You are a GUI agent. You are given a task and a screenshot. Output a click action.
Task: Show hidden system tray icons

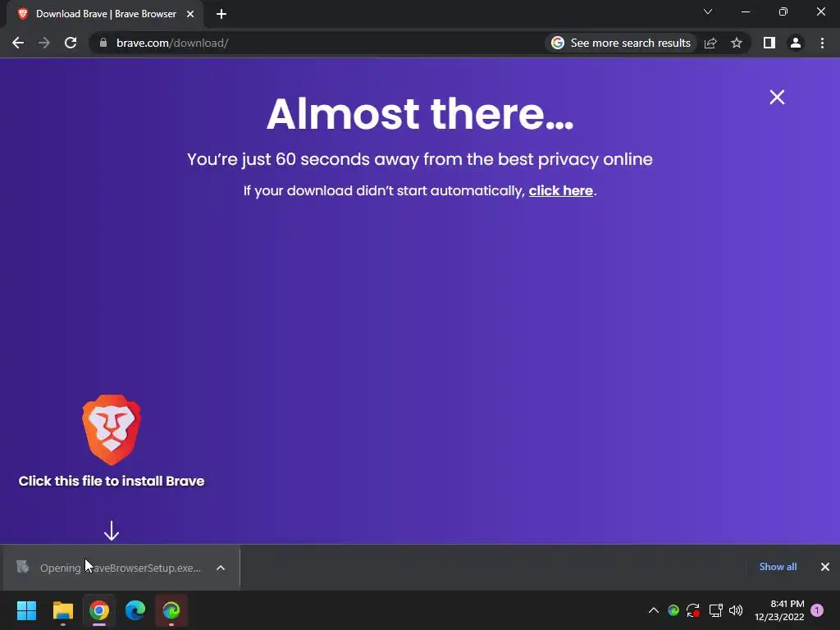(654, 610)
